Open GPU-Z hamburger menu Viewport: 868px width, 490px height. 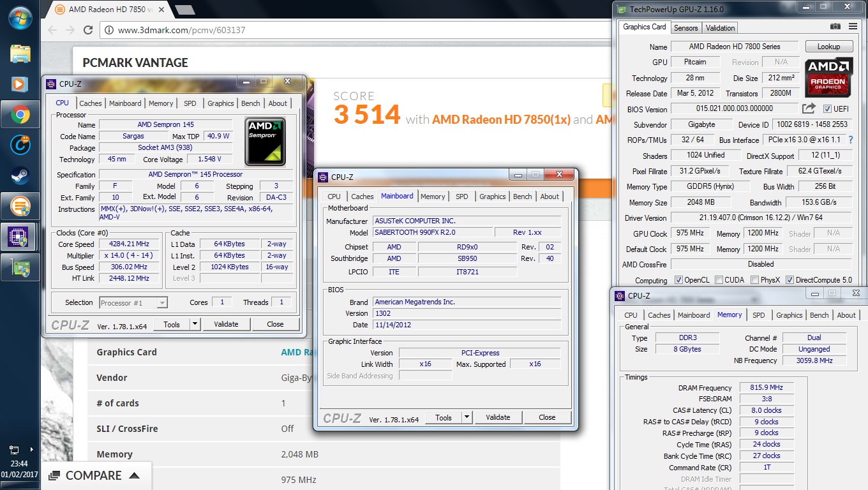point(853,26)
